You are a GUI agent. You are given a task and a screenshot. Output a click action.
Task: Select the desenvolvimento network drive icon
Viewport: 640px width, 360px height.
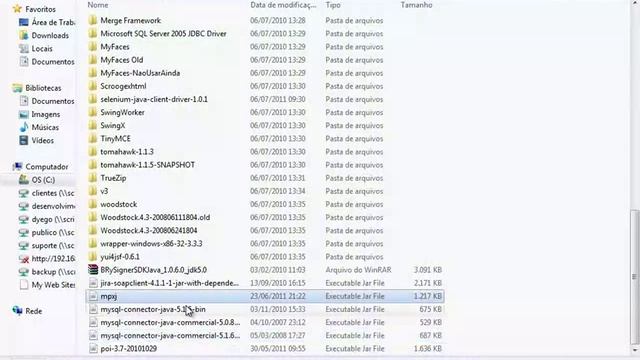tap(24, 206)
